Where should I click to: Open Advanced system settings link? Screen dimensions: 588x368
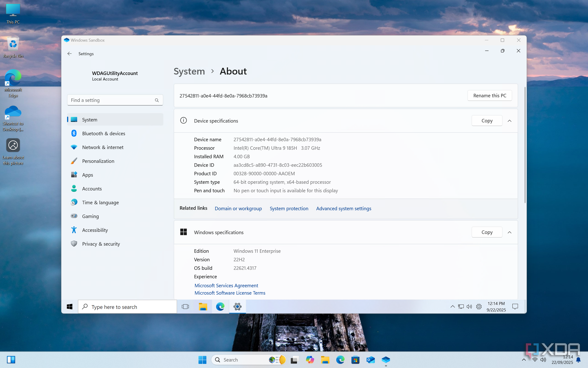[x=344, y=208]
